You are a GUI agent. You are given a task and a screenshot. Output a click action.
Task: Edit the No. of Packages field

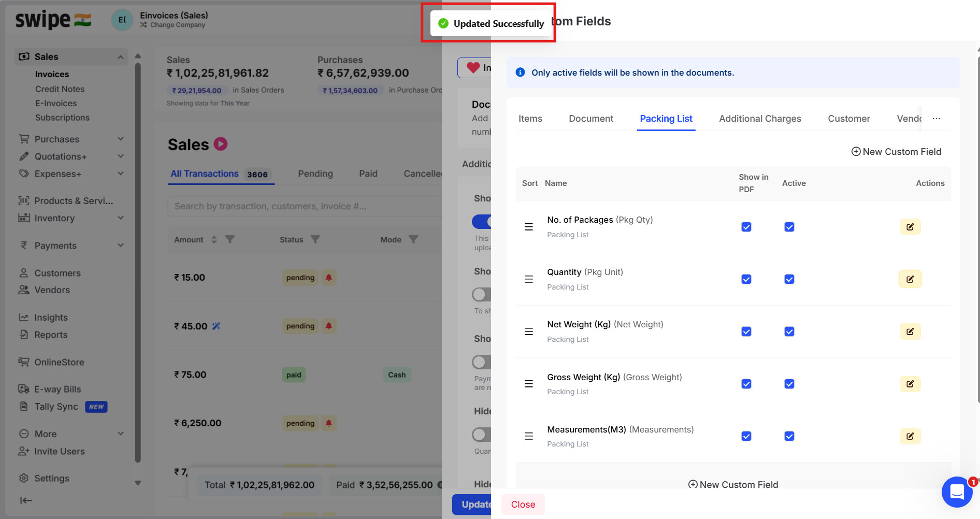(910, 227)
